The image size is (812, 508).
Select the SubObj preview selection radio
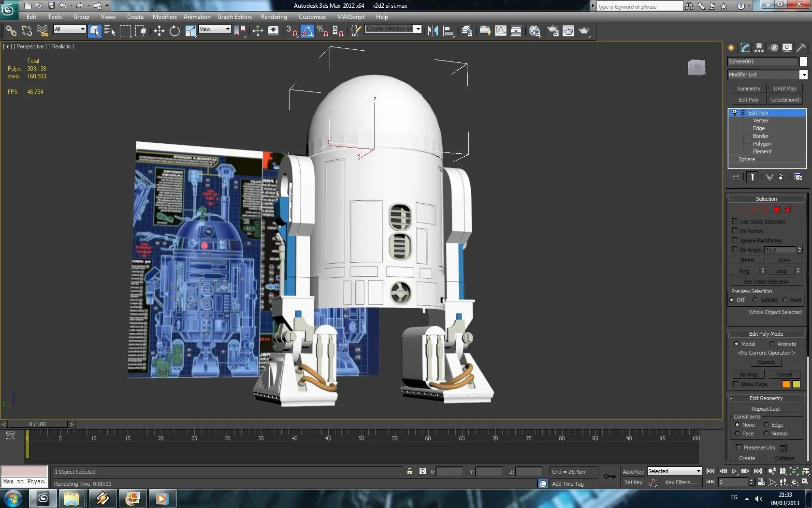(x=755, y=300)
